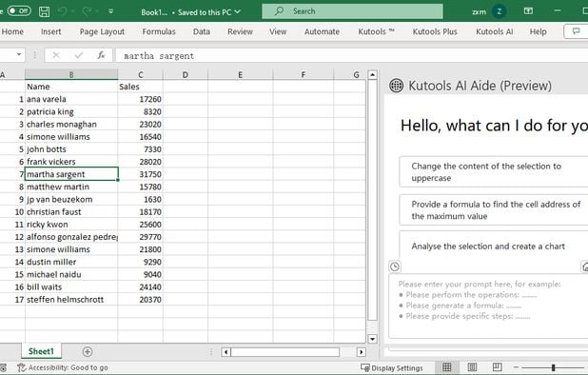Viewport: 588px width, 375px height.
Task: Switch to Normal view icon in status bar
Action: click(x=446, y=366)
